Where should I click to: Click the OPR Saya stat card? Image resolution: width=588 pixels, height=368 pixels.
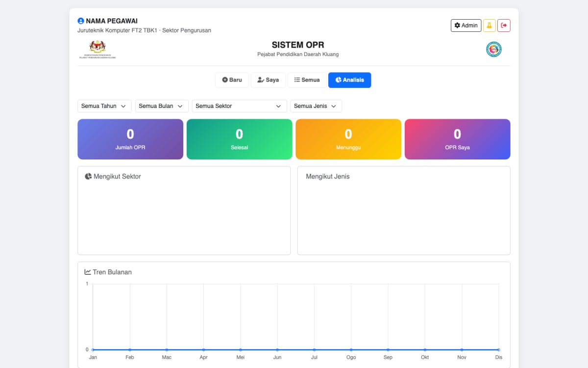tap(458, 139)
